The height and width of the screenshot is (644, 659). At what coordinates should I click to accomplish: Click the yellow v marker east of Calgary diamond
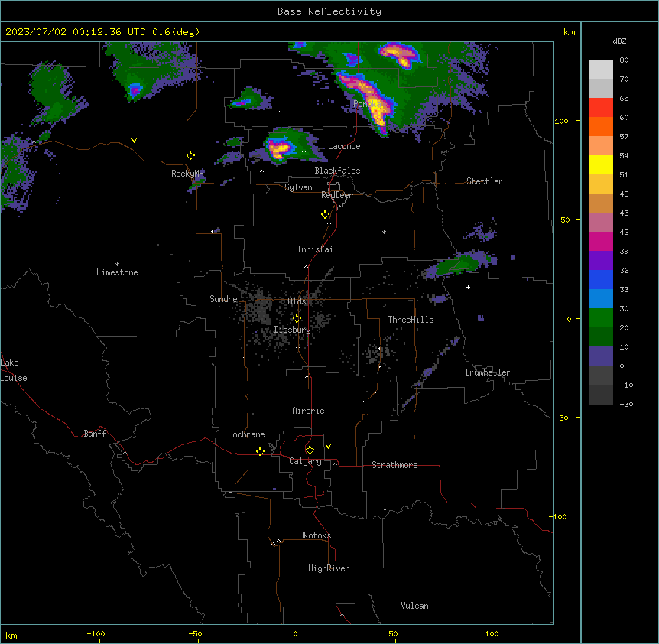point(328,447)
